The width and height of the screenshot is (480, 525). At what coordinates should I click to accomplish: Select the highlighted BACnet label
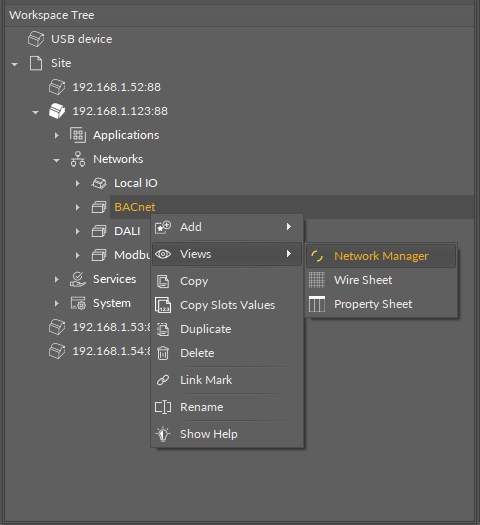[135, 207]
